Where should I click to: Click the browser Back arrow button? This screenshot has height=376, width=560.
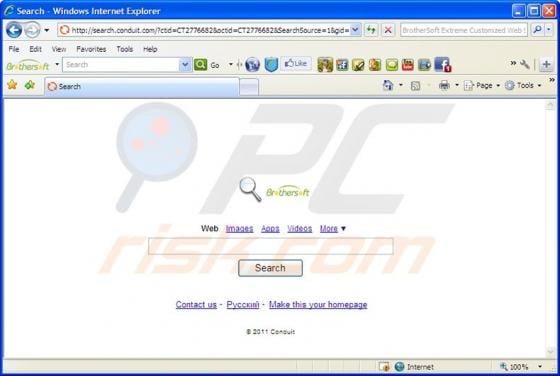coord(14,30)
